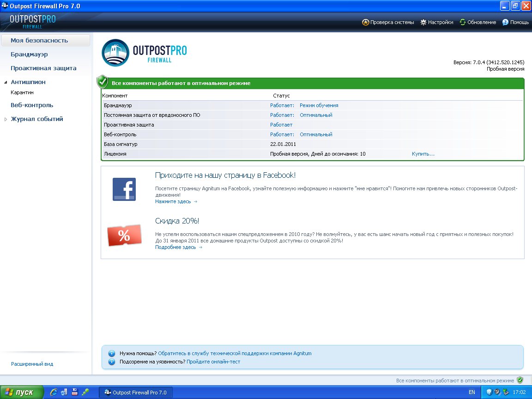Click Работает status for Проактивная защита
This screenshot has width=532, height=399.
pyautogui.click(x=281, y=125)
